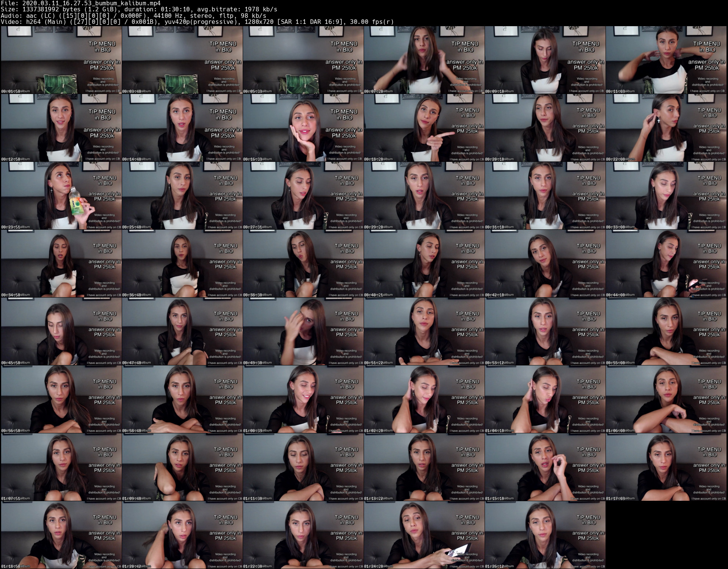Open the thumbnail stamped 00:03:40
728x569 pixels.
click(182, 60)
